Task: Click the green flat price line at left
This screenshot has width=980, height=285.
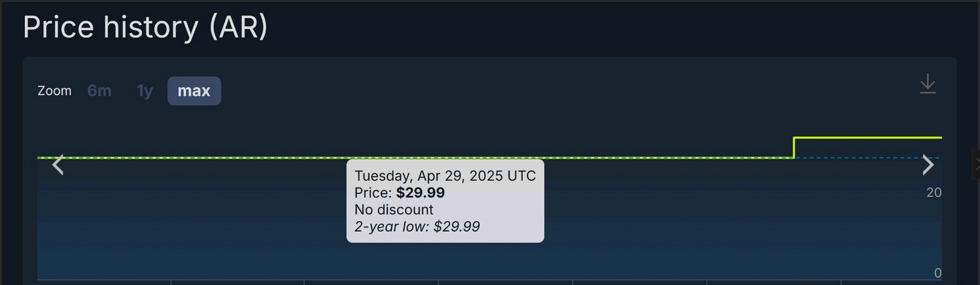Action: pyautogui.click(x=188, y=157)
